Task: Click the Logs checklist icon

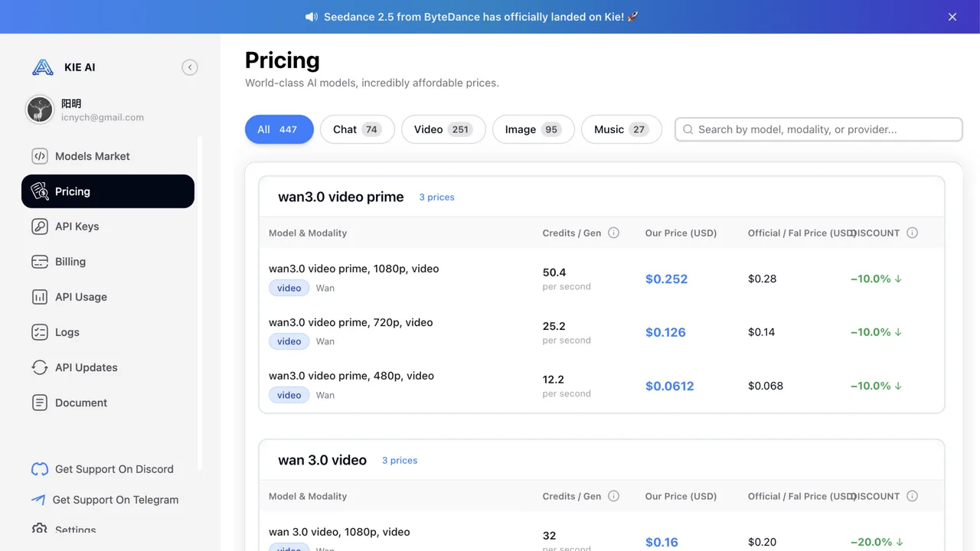Action: [40, 332]
